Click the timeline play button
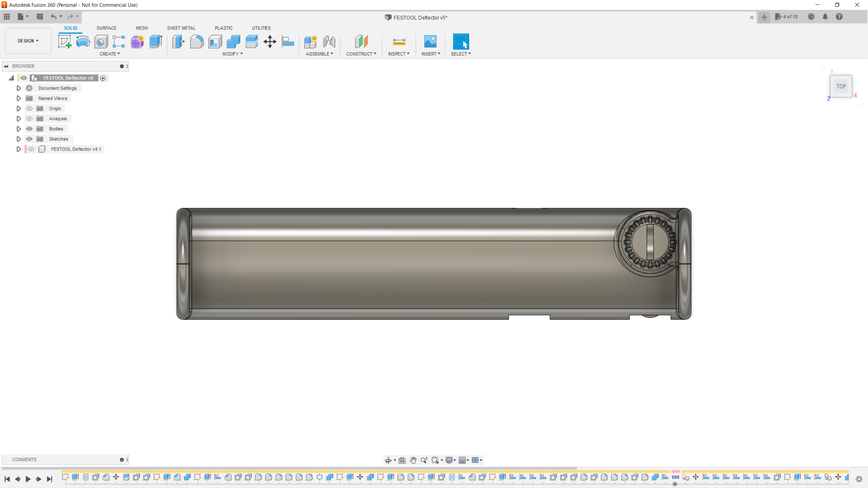This screenshot has width=868, height=488. point(28,479)
